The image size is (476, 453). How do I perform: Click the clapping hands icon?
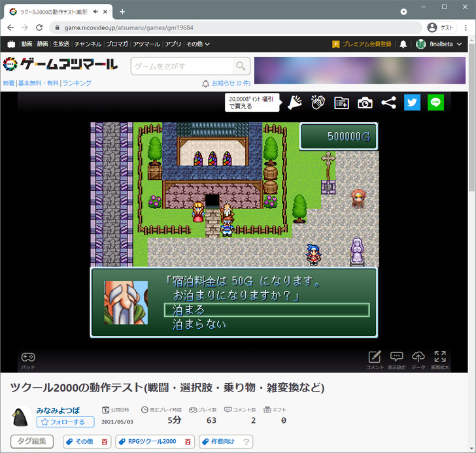click(318, 103)
